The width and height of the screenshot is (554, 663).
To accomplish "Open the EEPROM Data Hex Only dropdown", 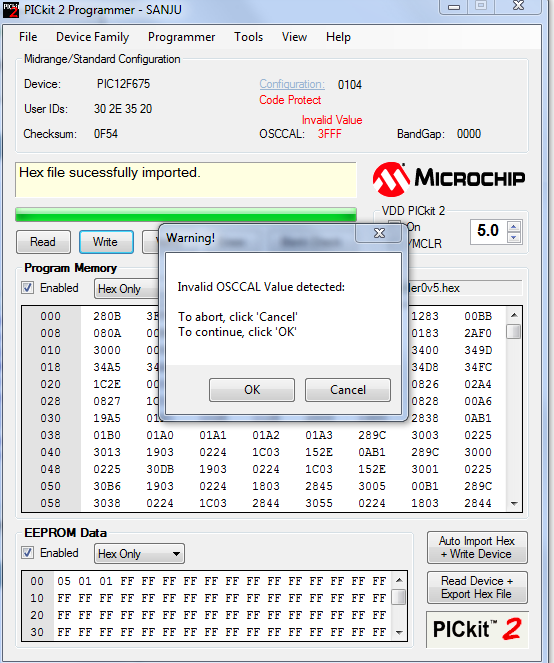I will tap(139, 554).
